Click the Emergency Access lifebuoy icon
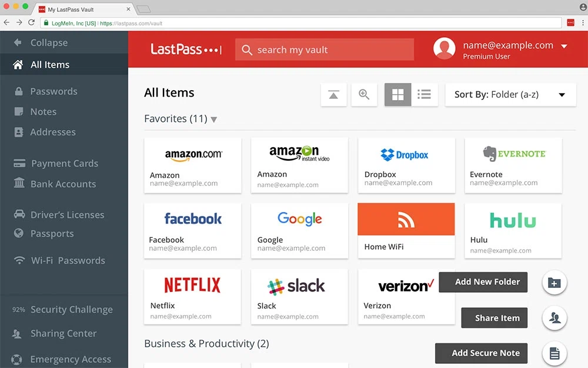 [x=16, y=359]
